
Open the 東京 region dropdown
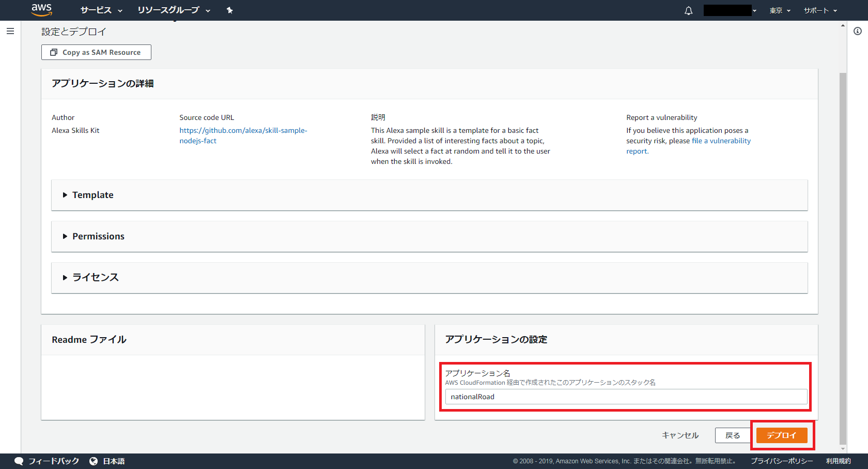pos(780,10)
